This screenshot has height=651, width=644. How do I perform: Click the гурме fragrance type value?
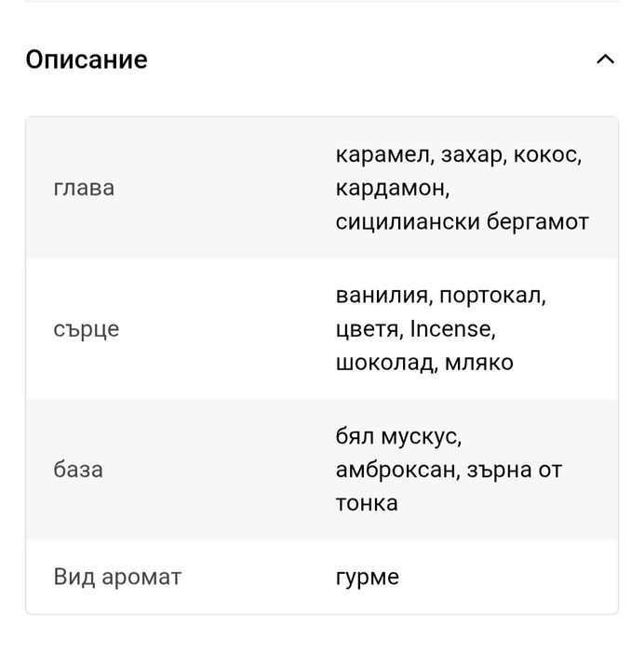pyautogui.click(x=367, y=577)
